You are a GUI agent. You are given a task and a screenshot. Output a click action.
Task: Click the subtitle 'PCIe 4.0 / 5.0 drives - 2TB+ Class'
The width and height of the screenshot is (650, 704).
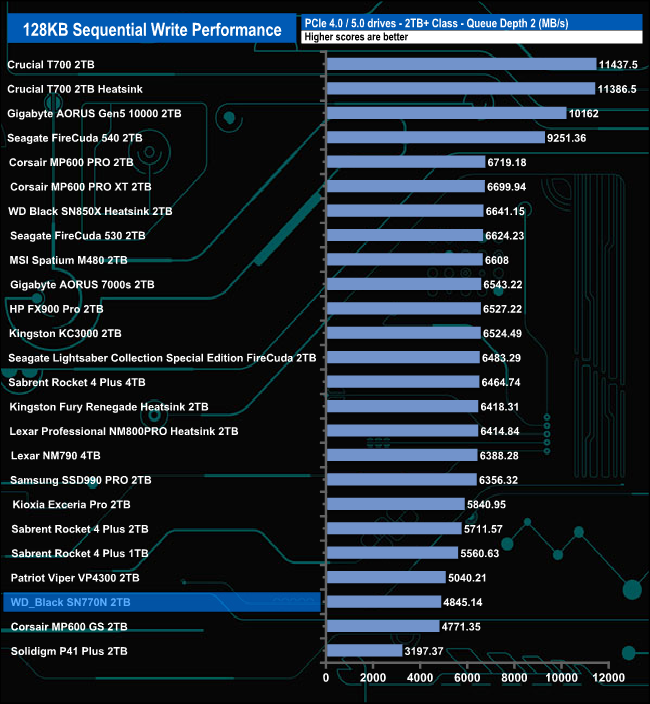[x=381, y=23]
